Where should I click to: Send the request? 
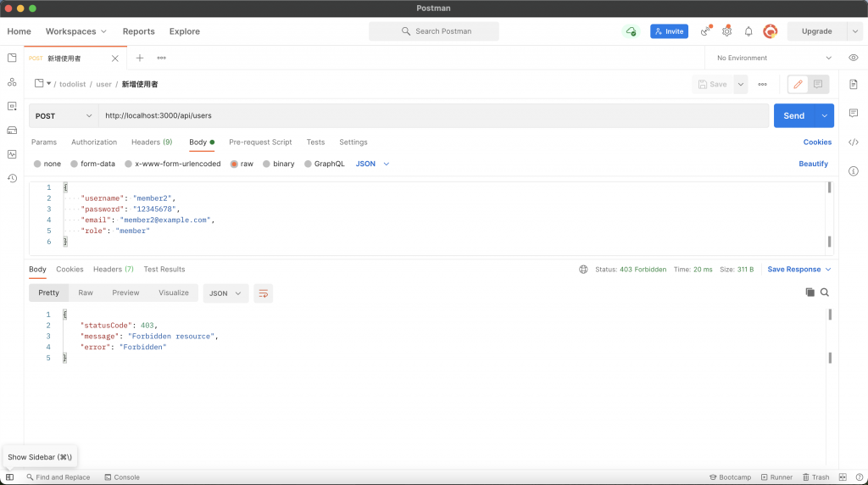tap(793, 115)
